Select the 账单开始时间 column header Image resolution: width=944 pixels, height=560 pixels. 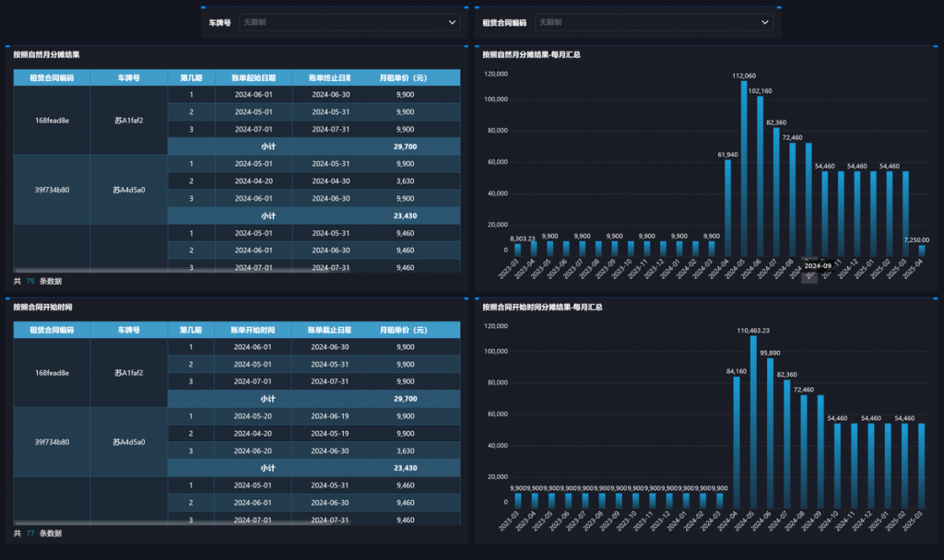[254, 330]
